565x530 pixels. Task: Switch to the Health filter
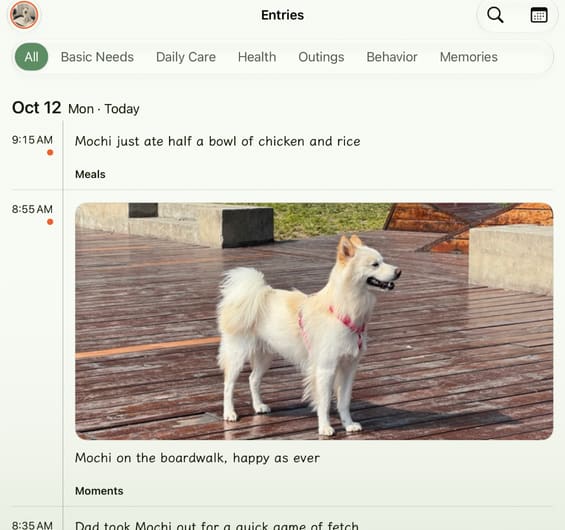coord(257,57)
